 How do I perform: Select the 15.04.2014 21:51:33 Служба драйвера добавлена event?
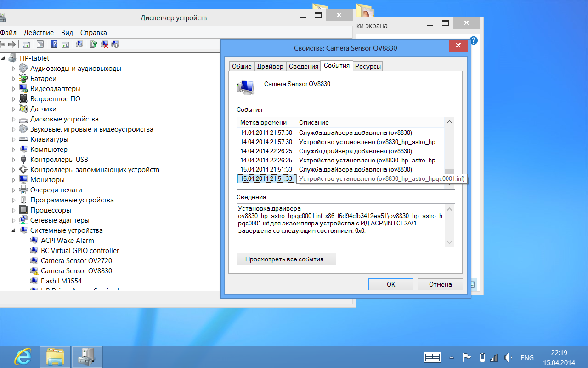point(341,169)
